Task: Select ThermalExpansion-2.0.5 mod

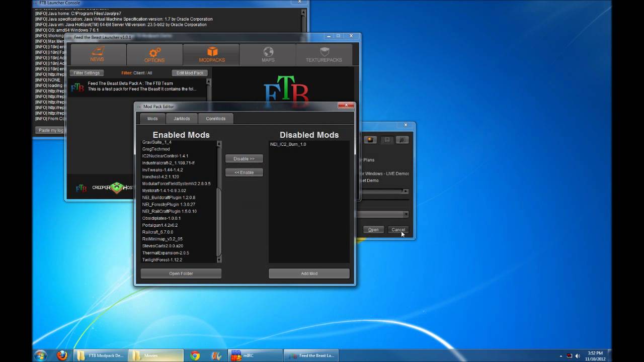Action: tap(166, 253)
